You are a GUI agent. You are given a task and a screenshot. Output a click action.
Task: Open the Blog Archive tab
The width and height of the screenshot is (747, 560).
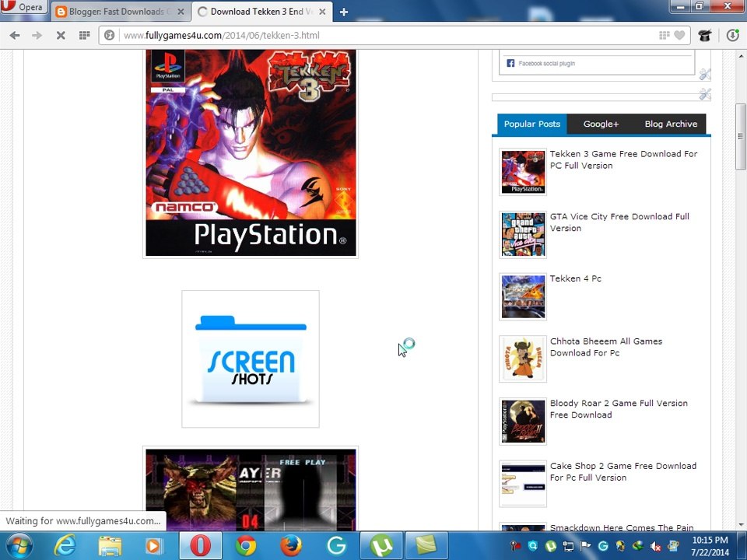click(671, 124)
